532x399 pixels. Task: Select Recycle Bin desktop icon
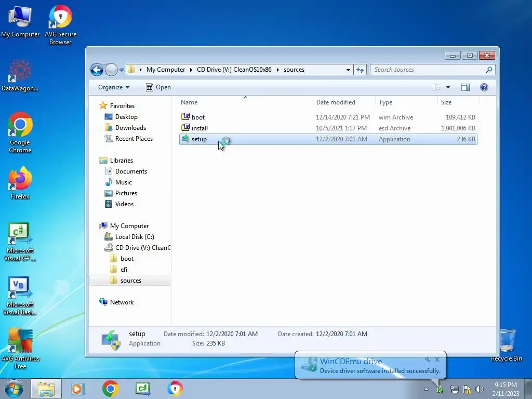[x=507, y=345]
